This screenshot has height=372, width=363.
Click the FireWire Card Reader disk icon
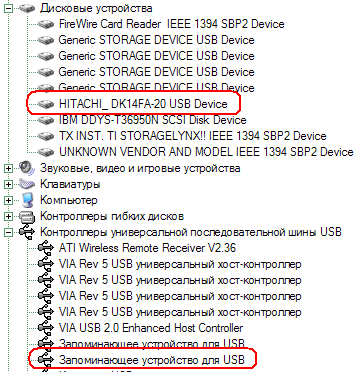tap(46, 24)
